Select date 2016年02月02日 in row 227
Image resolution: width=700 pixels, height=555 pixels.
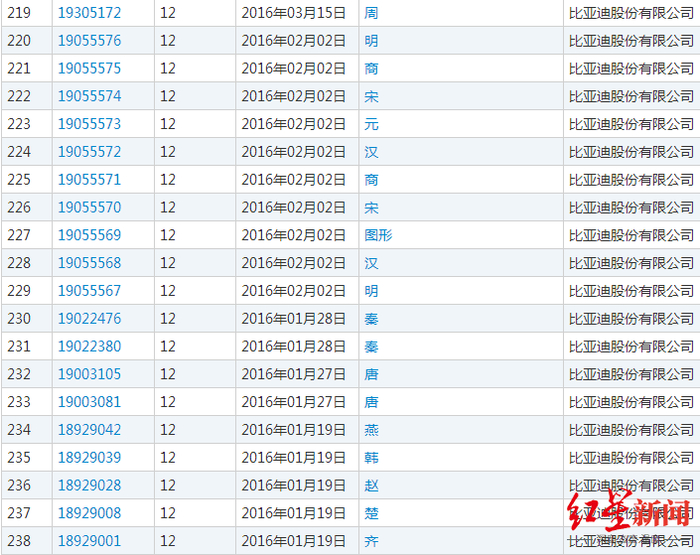294,235
